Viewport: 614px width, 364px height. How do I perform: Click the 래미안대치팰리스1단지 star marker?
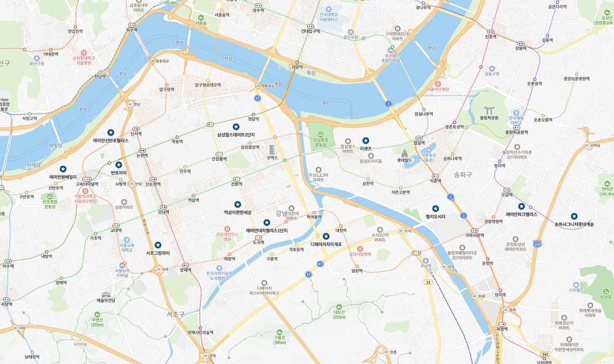[x=266, y=222]
